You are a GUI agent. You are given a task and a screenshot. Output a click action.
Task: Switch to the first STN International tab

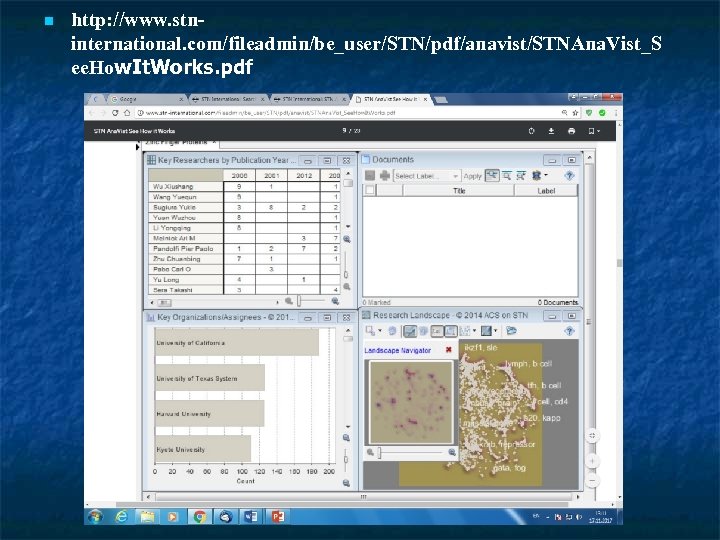(x=228, y=99)
